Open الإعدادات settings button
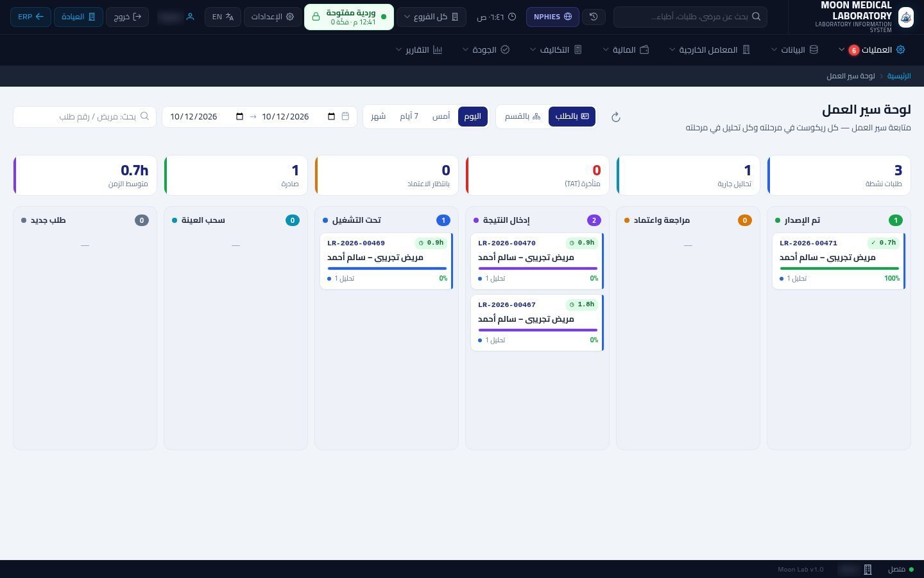 point(273,17)
